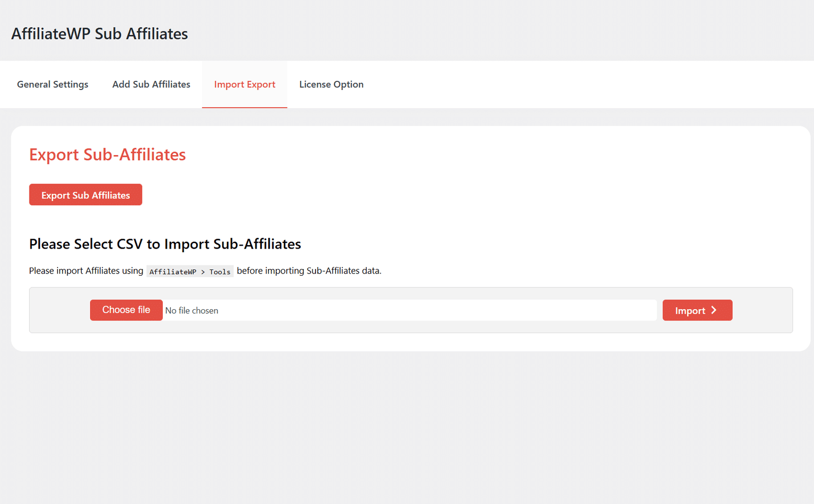
Task: Click the Choose file button
Action: pos(126,310)
